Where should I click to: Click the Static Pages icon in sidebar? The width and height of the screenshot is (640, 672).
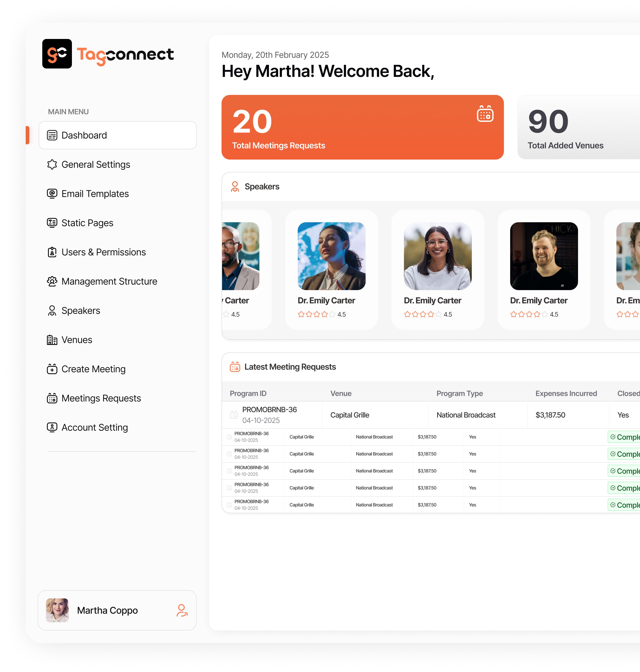tap(52, 223)
